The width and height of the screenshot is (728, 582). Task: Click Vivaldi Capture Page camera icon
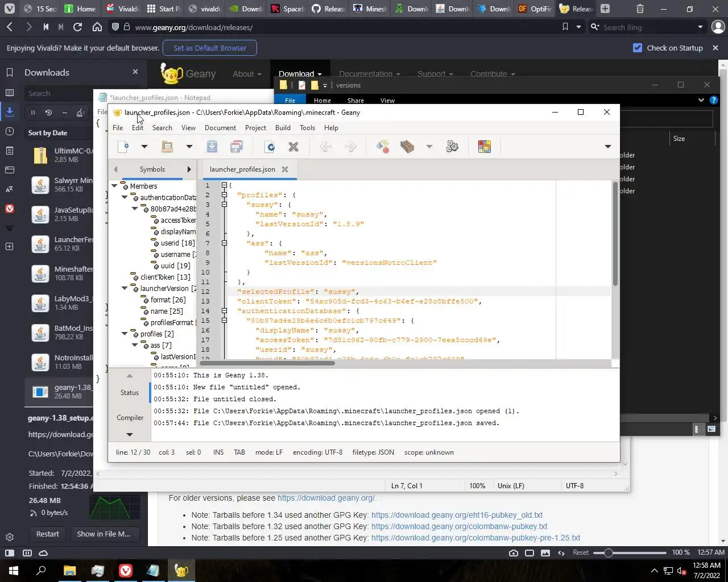pos(514,552)
